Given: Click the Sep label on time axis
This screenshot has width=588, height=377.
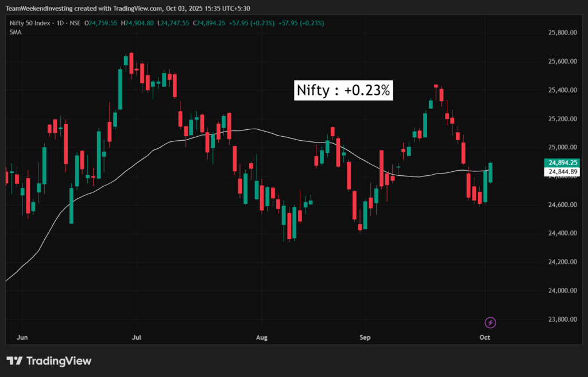Looking at the screenshot, I should [x=363, y=337].
